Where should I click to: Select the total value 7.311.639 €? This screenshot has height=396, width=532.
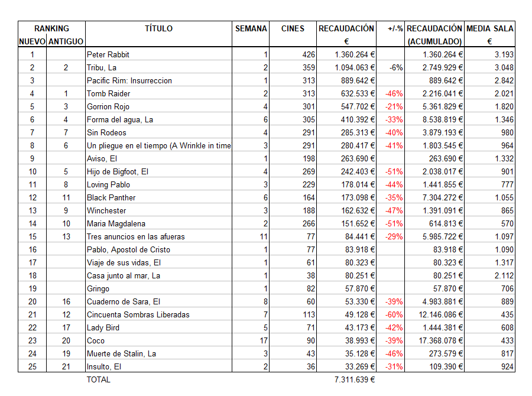tap(355, 379)
